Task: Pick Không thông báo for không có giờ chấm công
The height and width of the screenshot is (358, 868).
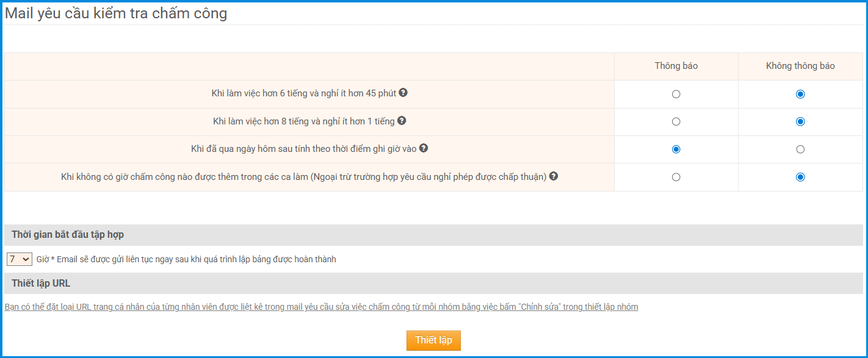Action: (x=800, y=177)
